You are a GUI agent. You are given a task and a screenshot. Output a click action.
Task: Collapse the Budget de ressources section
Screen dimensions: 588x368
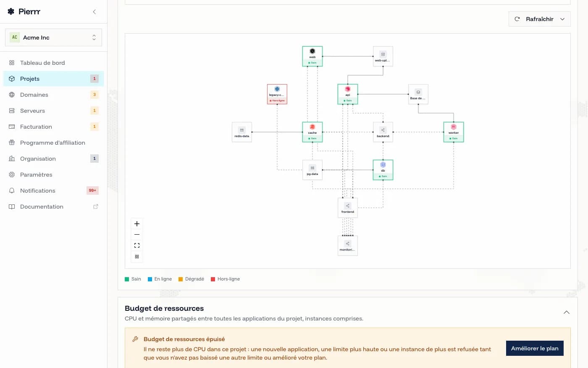pos(567,312)
